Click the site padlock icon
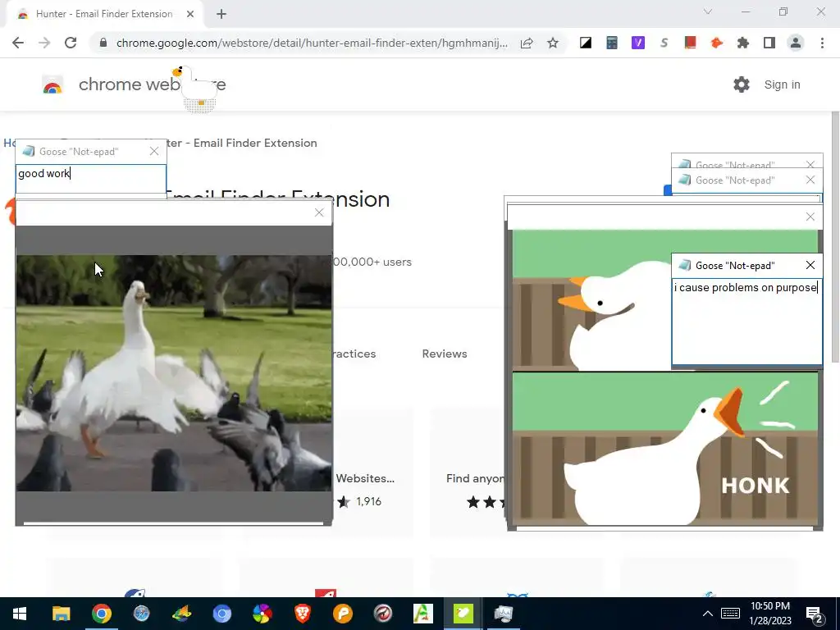 coord(103,43)
